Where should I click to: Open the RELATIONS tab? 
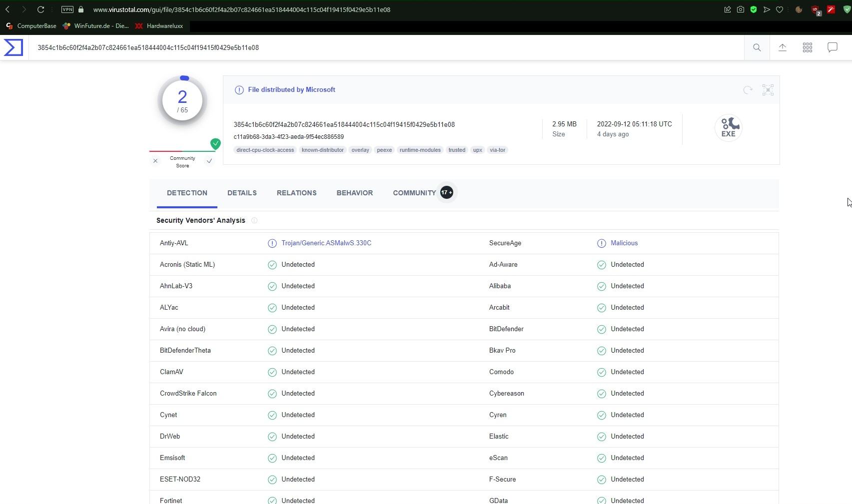(297, 193)
